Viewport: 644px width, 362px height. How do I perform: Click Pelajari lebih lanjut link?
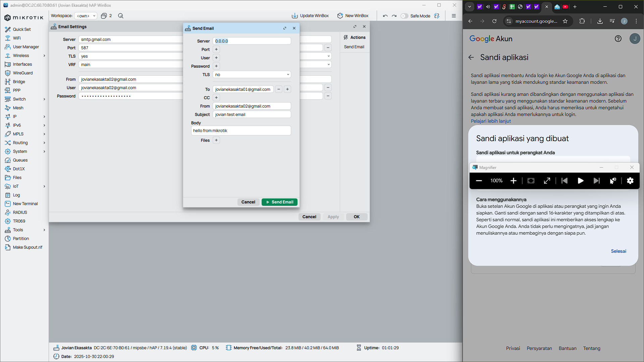pos(491,121)
